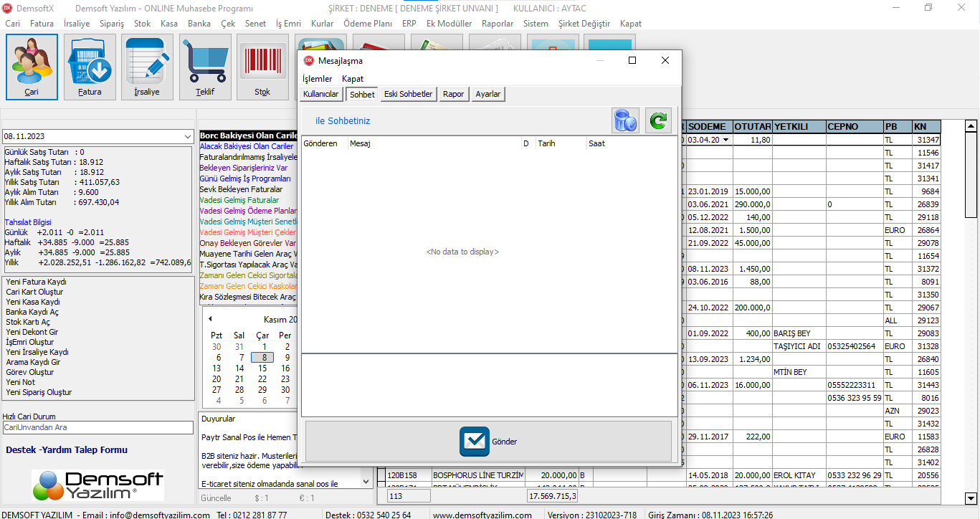Open the Fatura main menu
Viewport: 980px width, 519px height.
pos(42,24)
